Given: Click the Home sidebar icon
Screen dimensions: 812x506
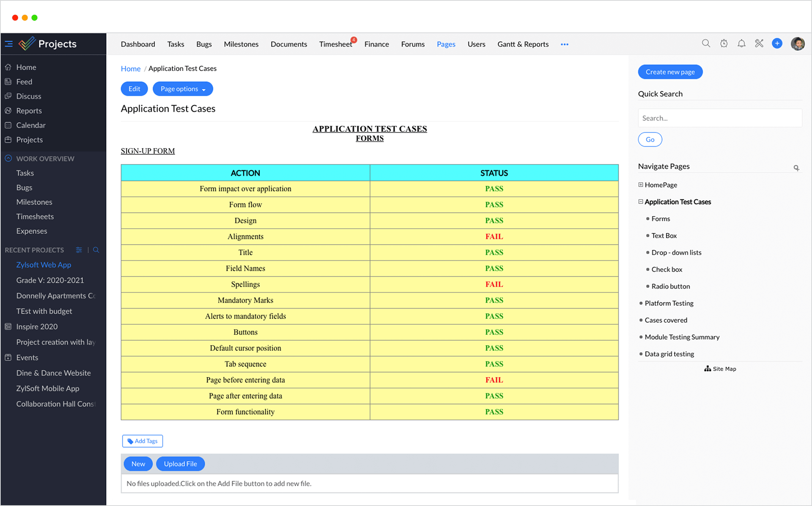Looking at the screenshot, I should (x=8, y=67).
